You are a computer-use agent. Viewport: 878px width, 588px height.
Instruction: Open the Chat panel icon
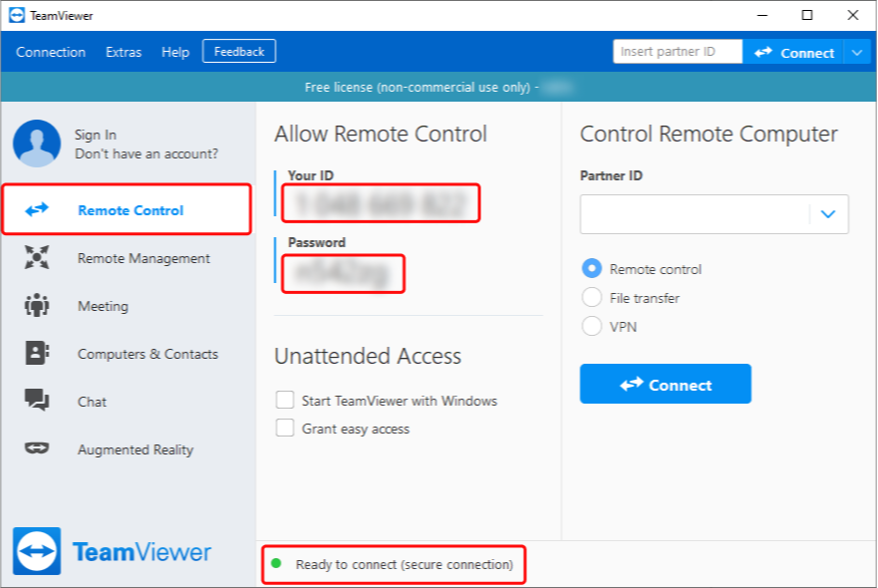click(x=36, y=402)
